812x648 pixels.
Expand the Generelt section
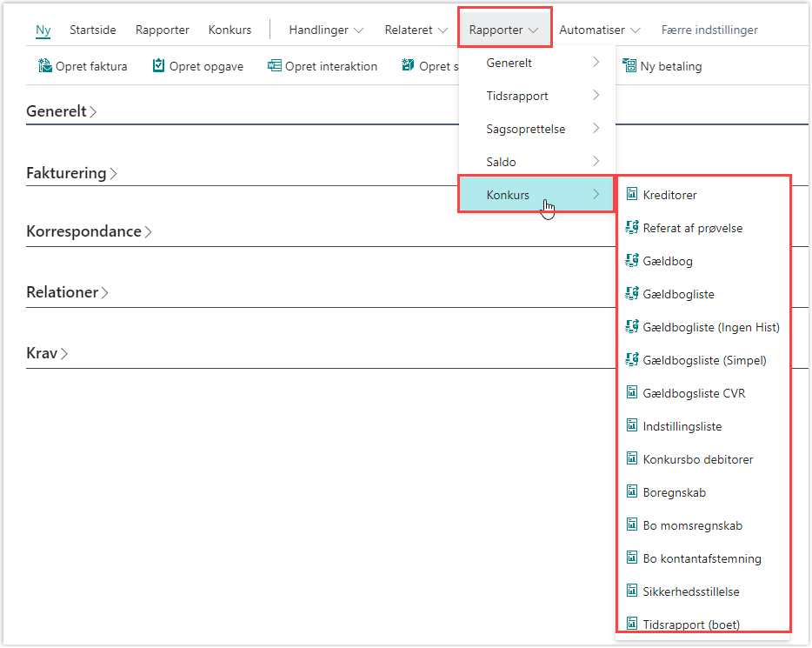click(61, 110)
